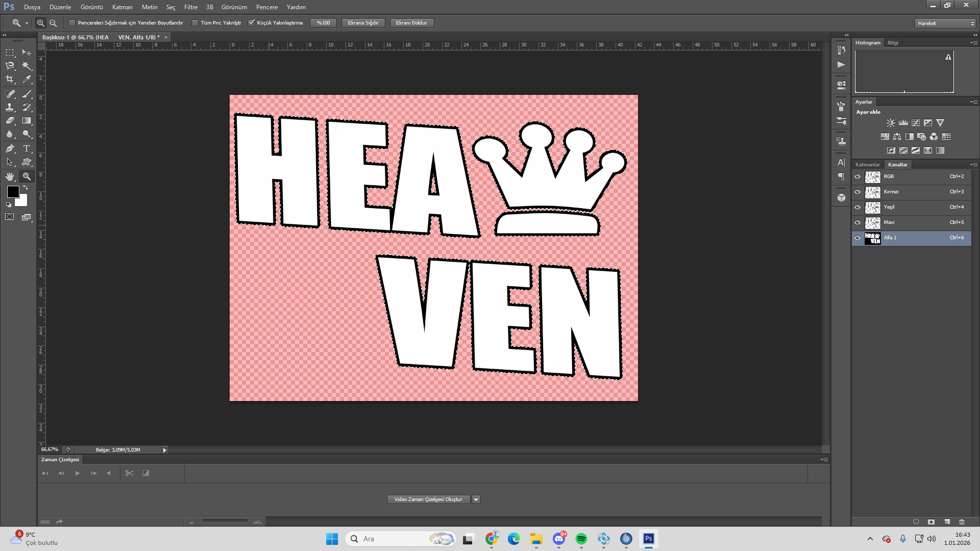
Task: Open the Dosya menu
Action: 32,7
